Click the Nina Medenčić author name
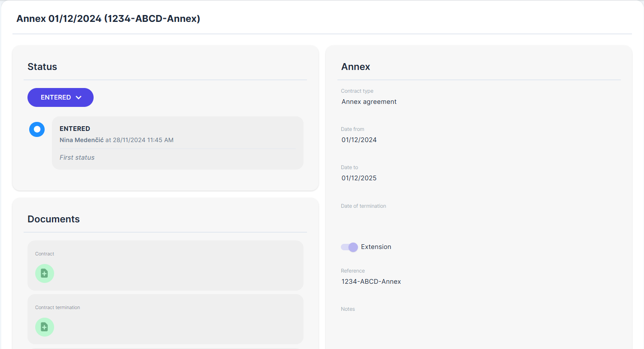 [82, 140]
